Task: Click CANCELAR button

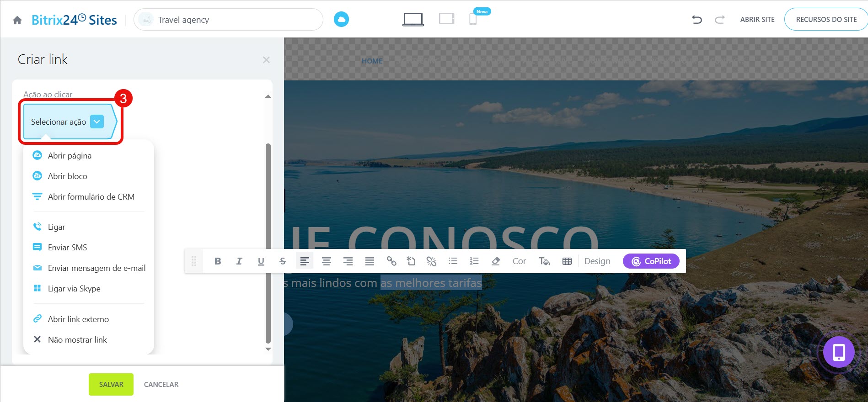Action: [x=161, y=385]
